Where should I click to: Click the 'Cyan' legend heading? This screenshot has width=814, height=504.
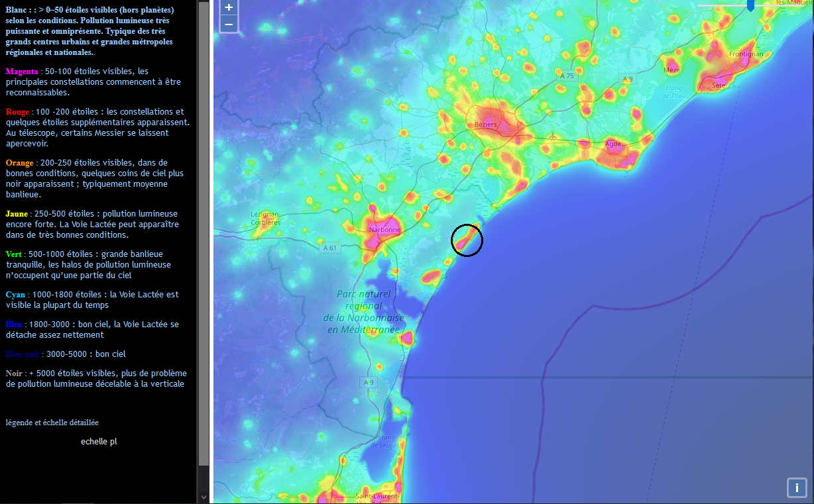pos(16,295)
